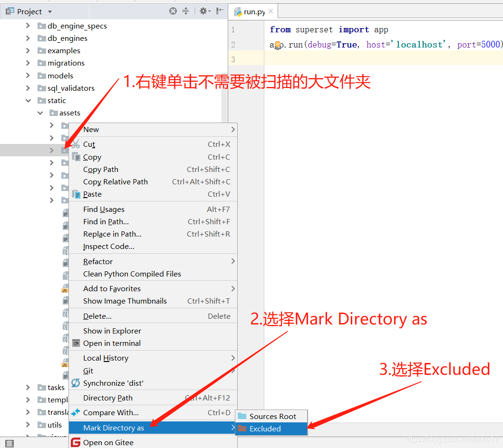Click the lightbulb intention icon in editor
This screenshot has width=503, height=448.
pos(278,45)
